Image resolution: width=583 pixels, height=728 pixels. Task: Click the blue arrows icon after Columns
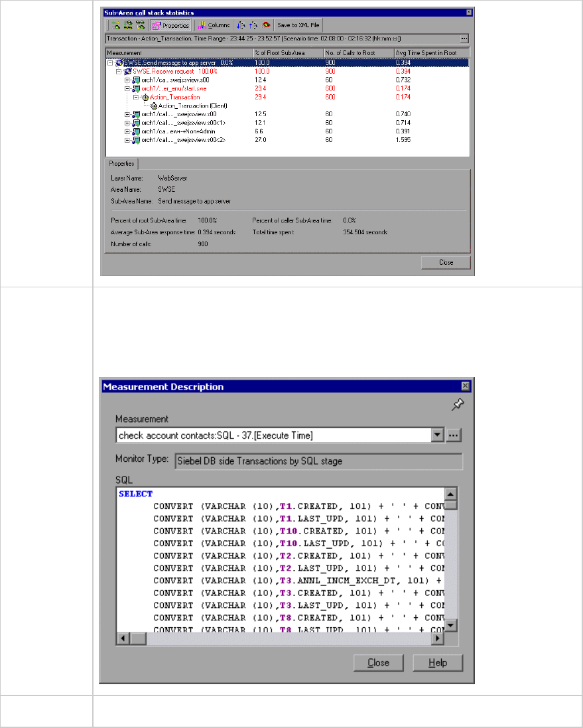pyautogui.click(x=241, y=25)
